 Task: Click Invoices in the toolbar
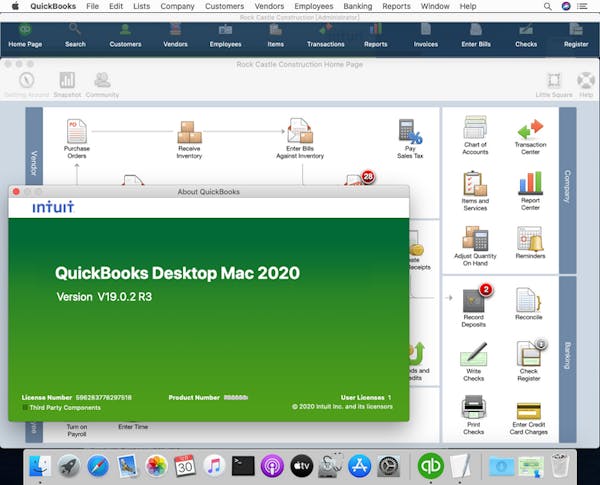pos(426,36)
